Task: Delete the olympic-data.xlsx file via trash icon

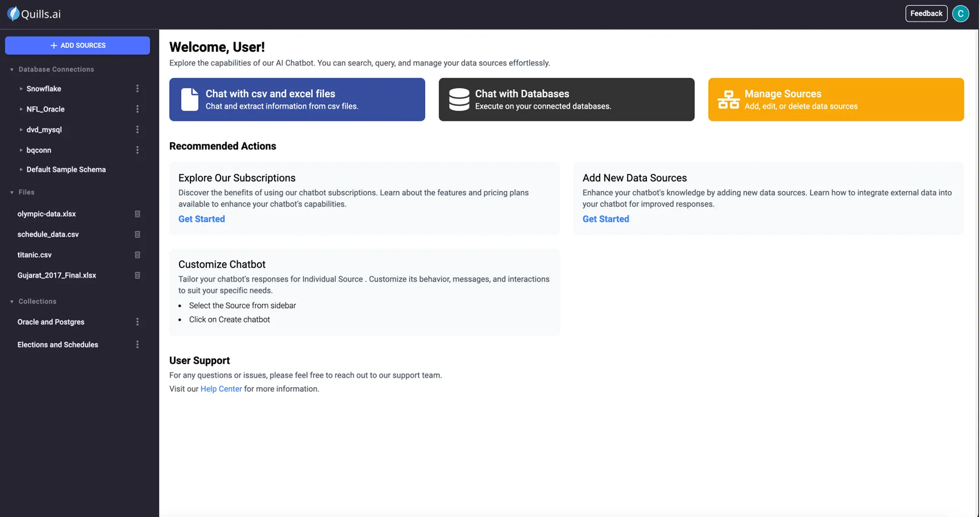Action: [137, 214]
